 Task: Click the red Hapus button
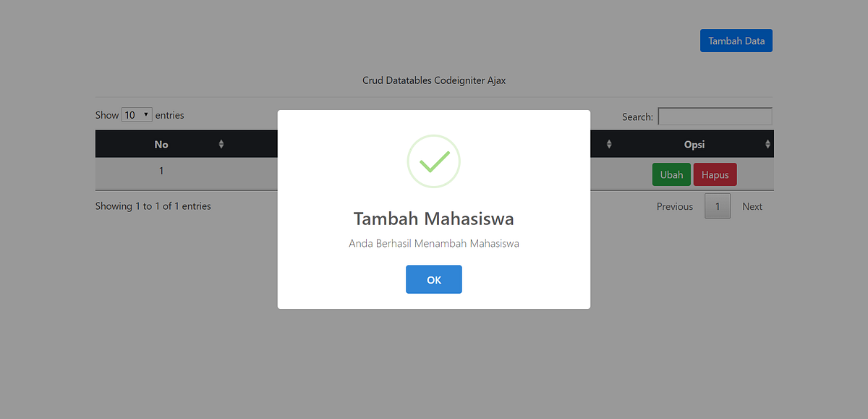coord(715,174)
